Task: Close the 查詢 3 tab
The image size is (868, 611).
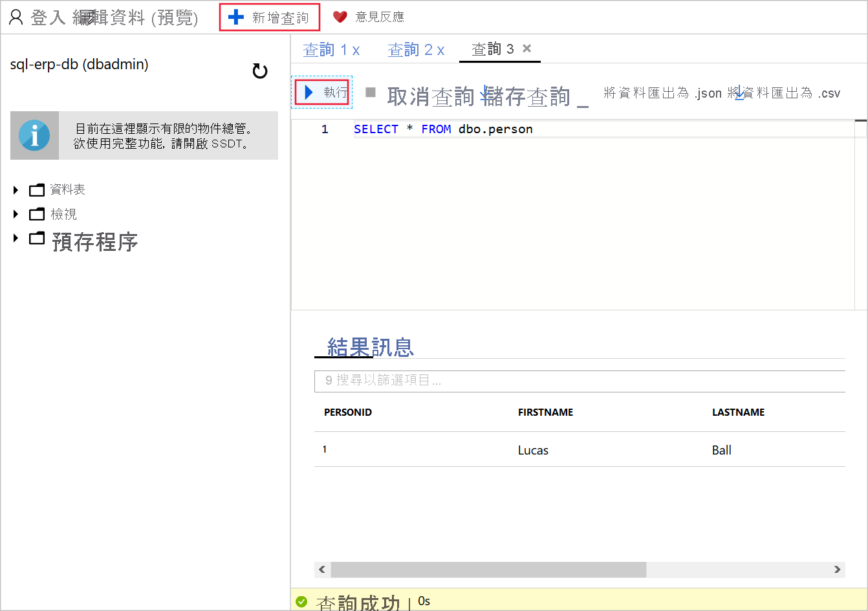Action: point(527,48)
